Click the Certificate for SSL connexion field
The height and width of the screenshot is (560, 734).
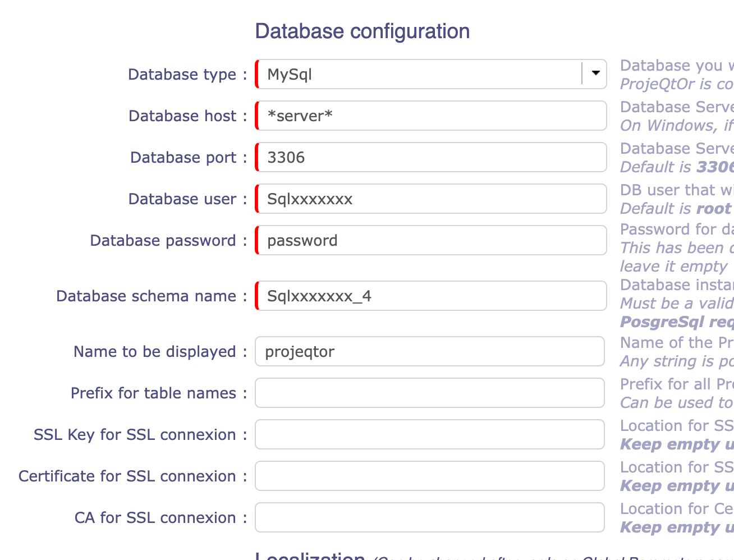tap(430, 476)
